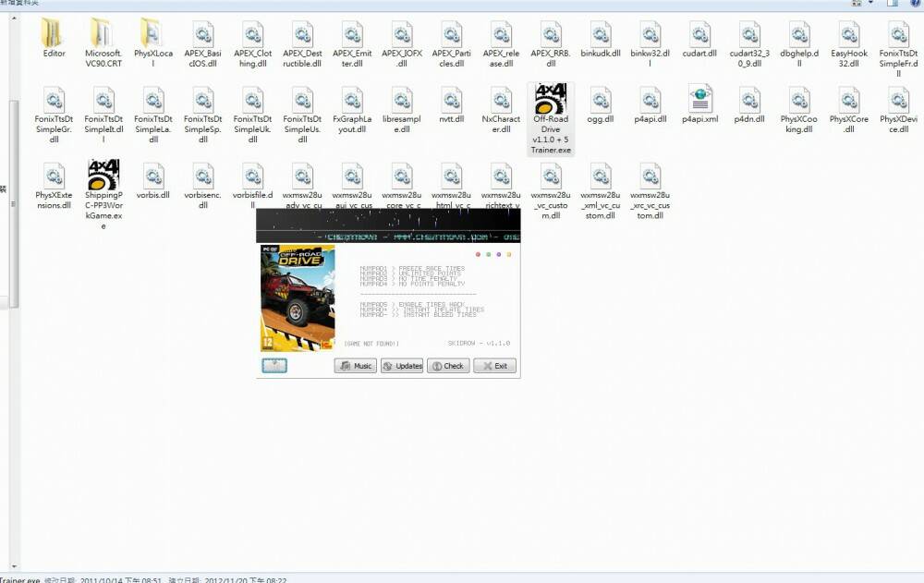
Task: Click the Music button in trainer
Action: click(356, 366)
